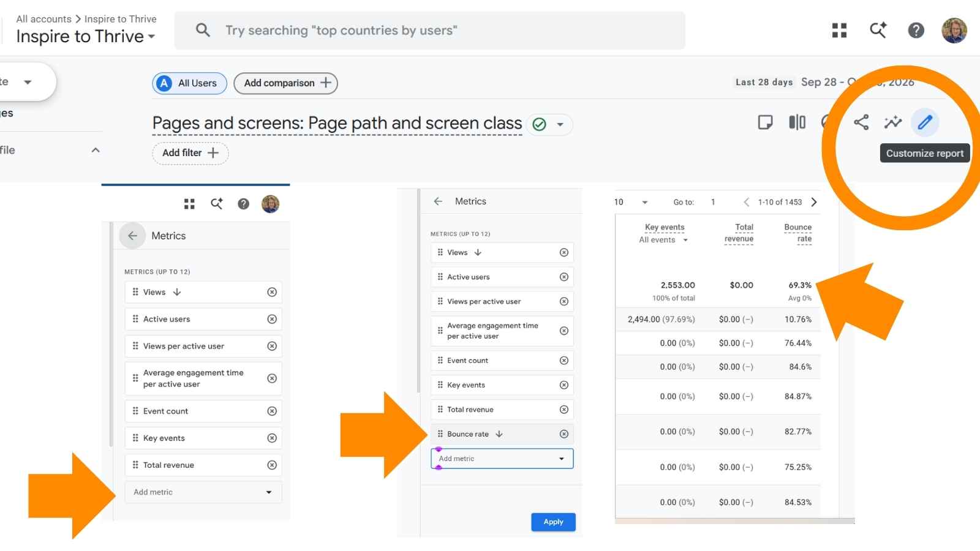Click the search bar in header
The image size is (980, 551).
[x=430, y=30]
